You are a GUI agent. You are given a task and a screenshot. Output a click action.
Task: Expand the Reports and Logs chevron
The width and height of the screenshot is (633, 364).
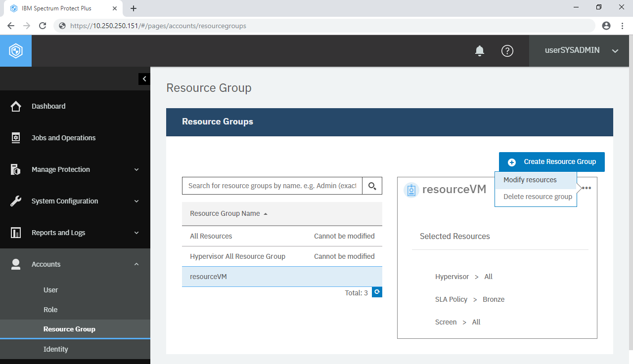tap(136, 233)
